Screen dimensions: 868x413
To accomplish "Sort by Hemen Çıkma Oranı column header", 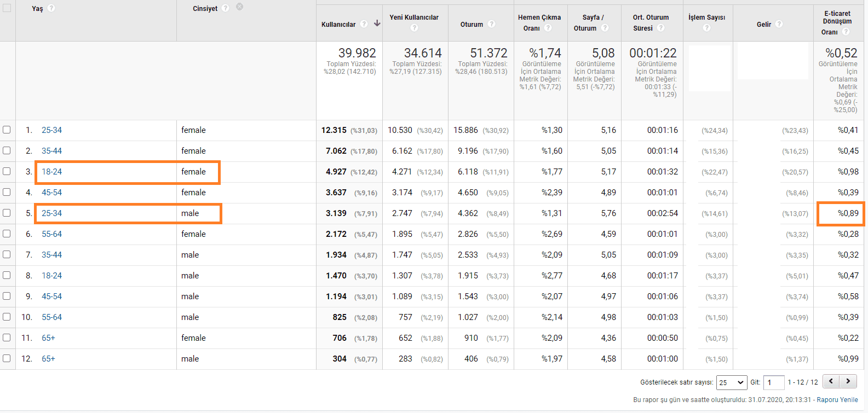I will pos(539,18).
